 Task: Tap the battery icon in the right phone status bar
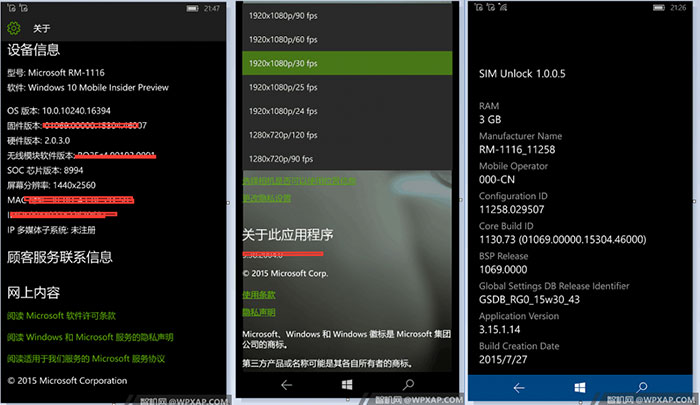(659, 8)
